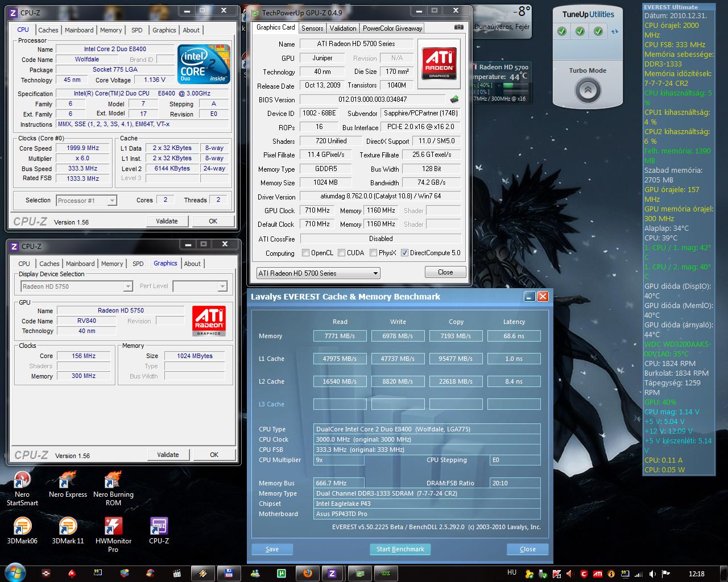Click the GPU Name field in GPU-Z

pos(355,44)
